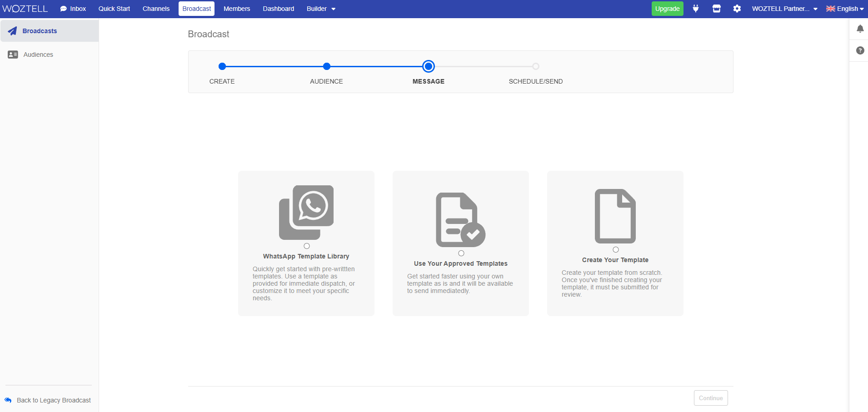The height and width of the screenshot is (412, 868).
Task: Switch to the Inbox tab
Action: click(73, 9)
